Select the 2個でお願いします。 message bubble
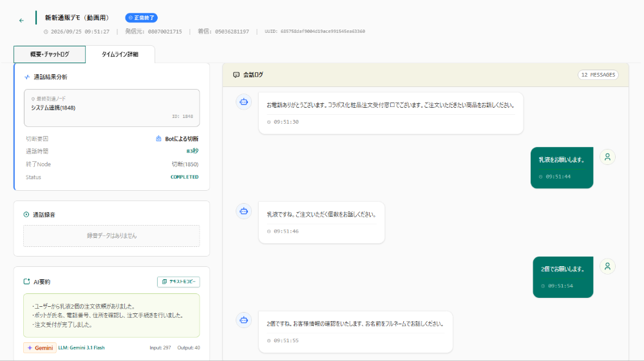Image resolution: width=644 pixels, height=361 pixels. point(563,277)
